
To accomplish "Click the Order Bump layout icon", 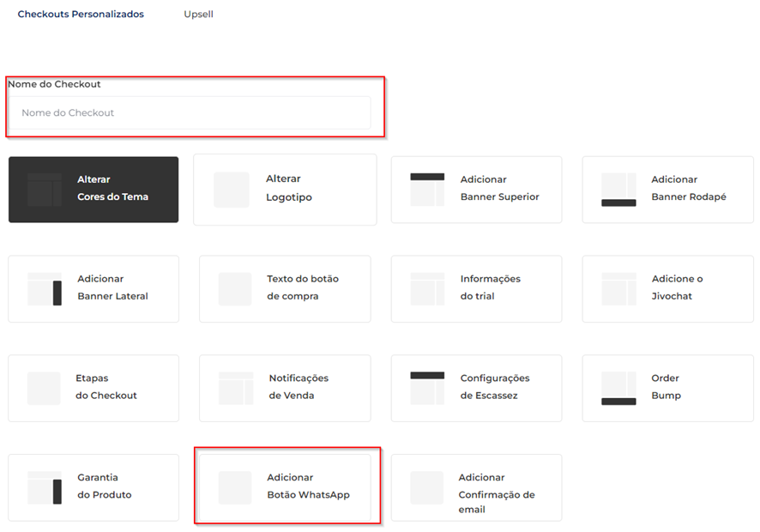I will coord(618,389).
